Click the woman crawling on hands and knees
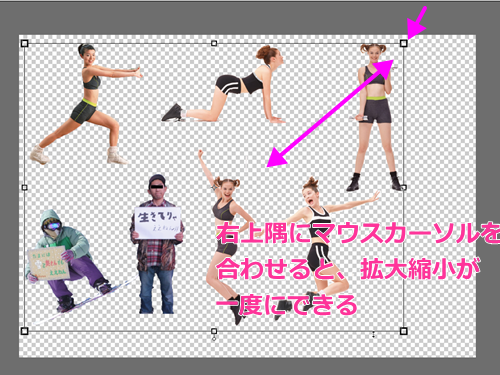Viewport: 500px width, 375px height. [223, 84]
